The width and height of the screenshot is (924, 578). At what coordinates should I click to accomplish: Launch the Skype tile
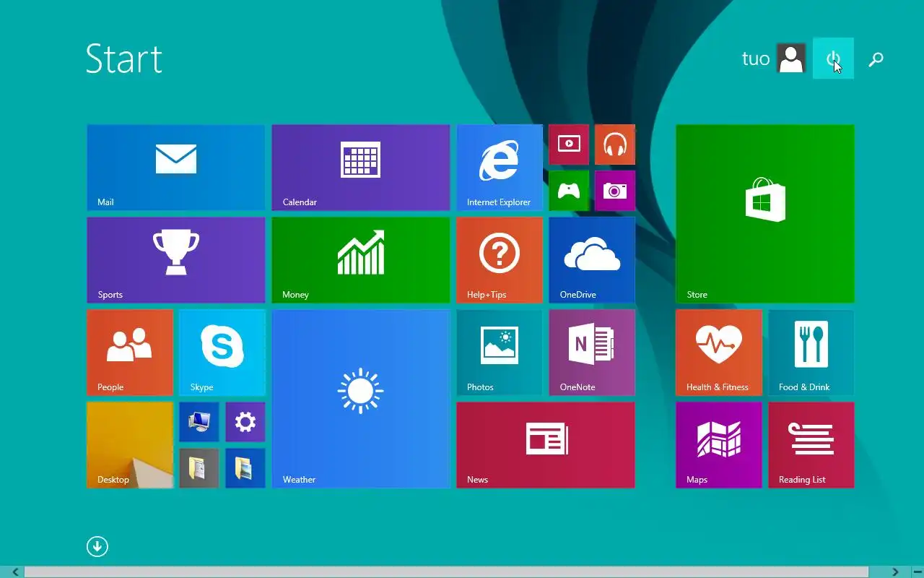[222, 353]
